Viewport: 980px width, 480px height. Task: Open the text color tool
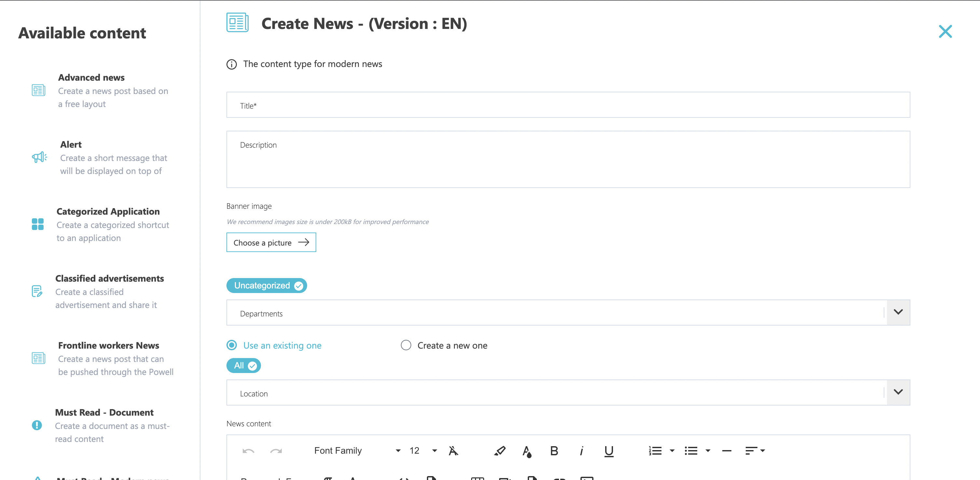(x=527, y=451)
